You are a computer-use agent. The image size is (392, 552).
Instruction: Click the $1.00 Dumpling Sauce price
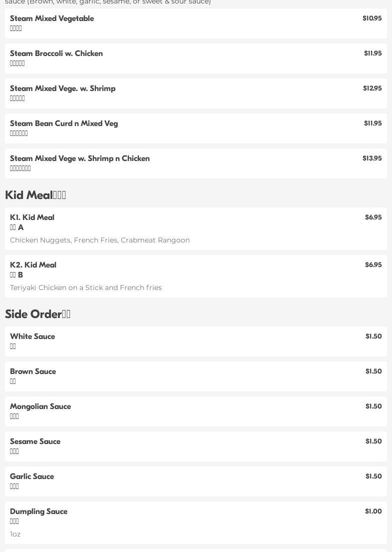(374, 511)
